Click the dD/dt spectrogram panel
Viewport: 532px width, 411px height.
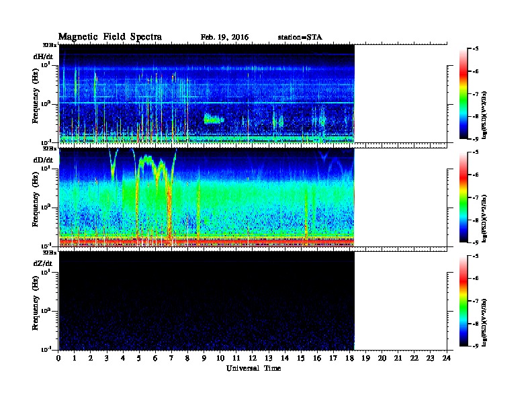point(207,197)
